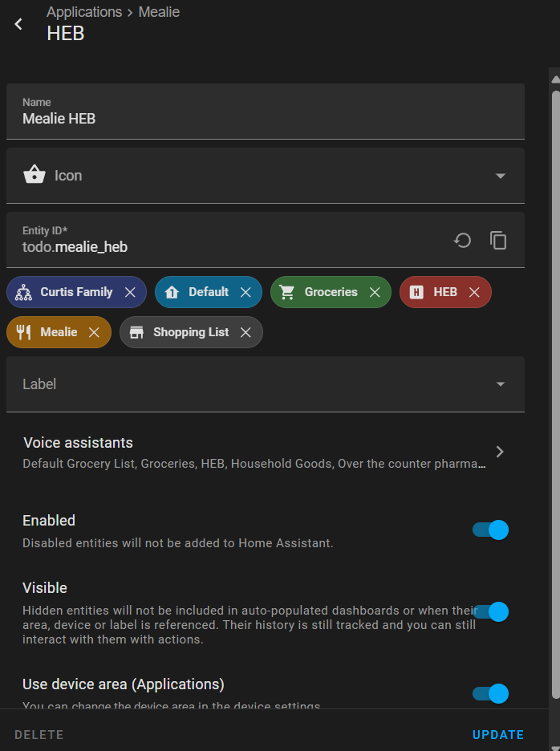Click the Name field Mealie HEB
The height and width of the screenshot is (751, 560).
(x=266, y=112)
